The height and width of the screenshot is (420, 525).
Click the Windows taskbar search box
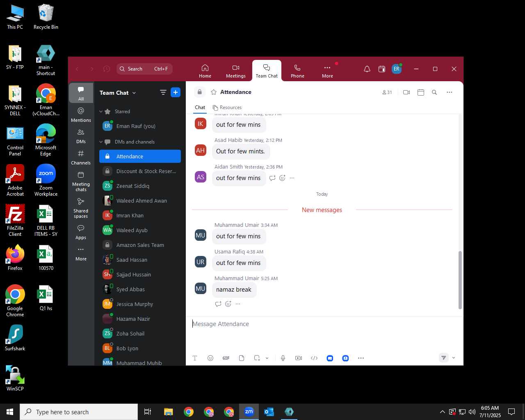click(79, 412)
